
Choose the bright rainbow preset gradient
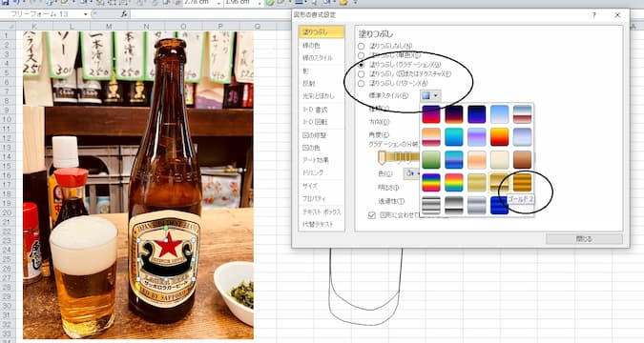pyautogui.click(x=454, y=183)
